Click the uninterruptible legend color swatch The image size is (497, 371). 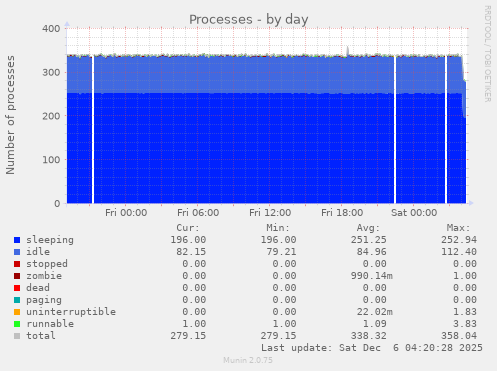click(x=17, y=312)
